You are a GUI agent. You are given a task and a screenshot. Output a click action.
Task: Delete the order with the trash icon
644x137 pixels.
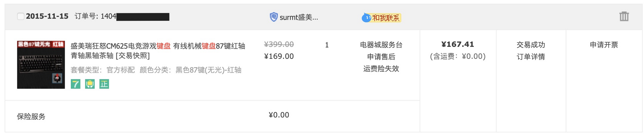(x=624, y=16)
